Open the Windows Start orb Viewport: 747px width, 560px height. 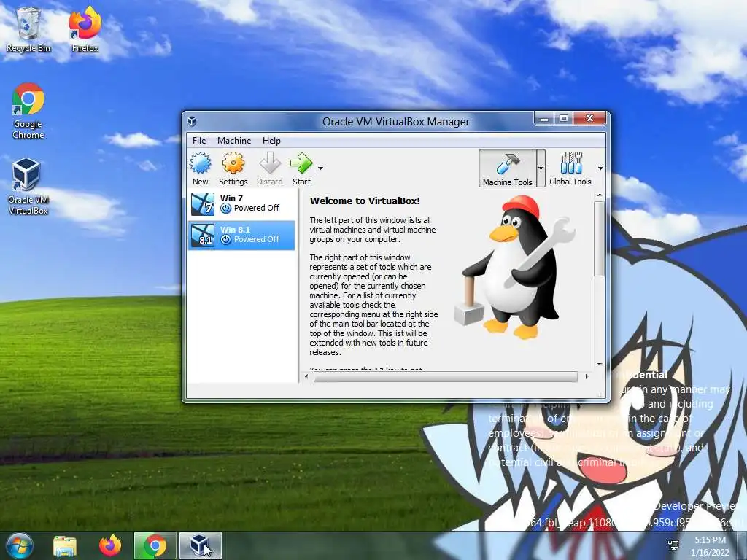20,545
